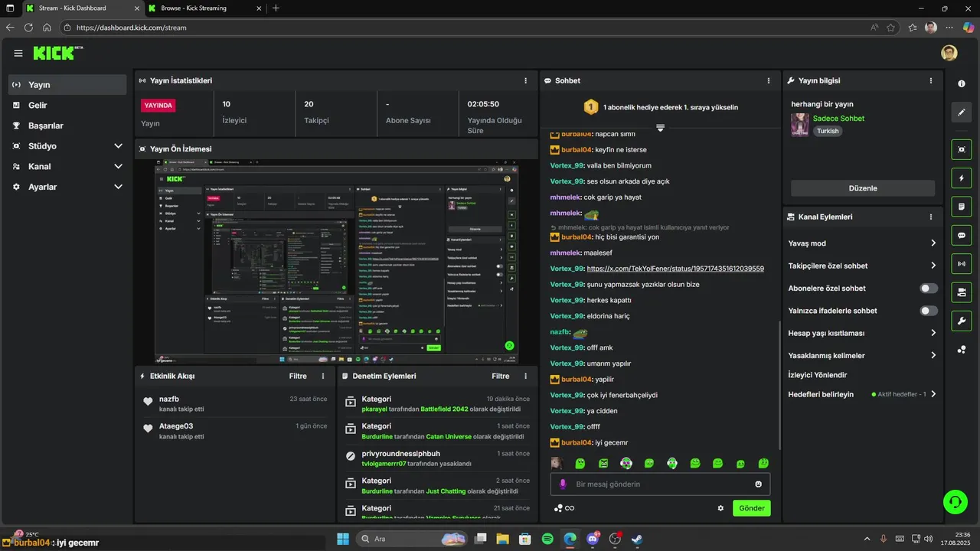Open options menu of Sohbet panel
Screen dimensions: 980x551
tap(769, 80)
